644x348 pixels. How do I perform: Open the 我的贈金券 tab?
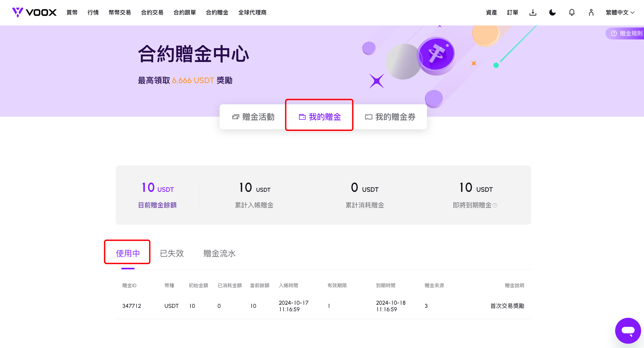(390, 117)
